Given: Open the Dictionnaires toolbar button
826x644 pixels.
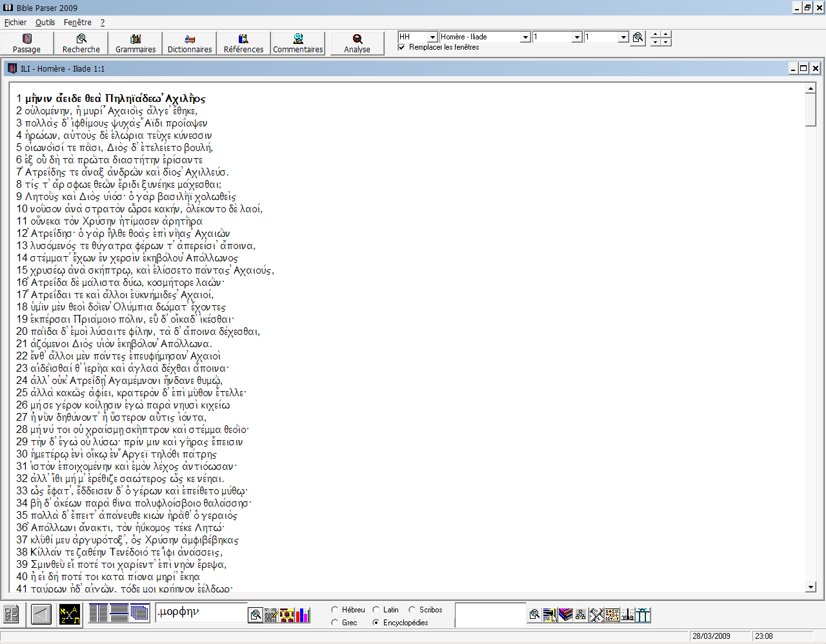Looking at the screenshot, I should [190, 43].
